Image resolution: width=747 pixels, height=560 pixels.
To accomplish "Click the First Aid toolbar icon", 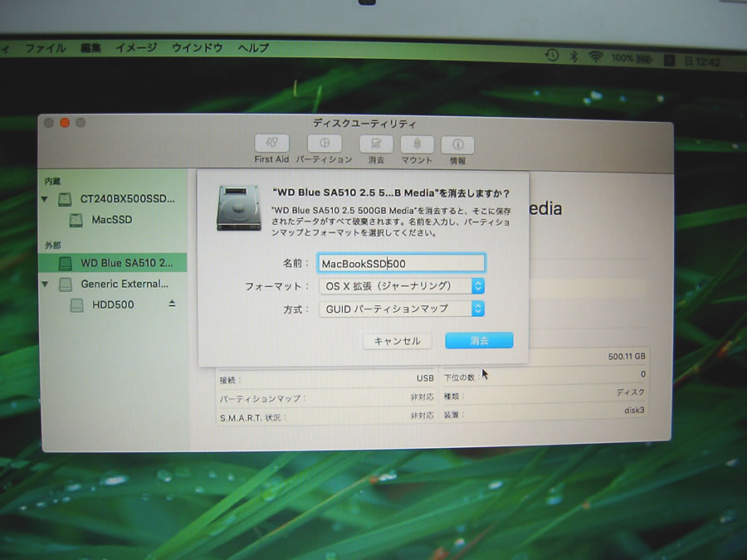I will (x=271, y=143).
